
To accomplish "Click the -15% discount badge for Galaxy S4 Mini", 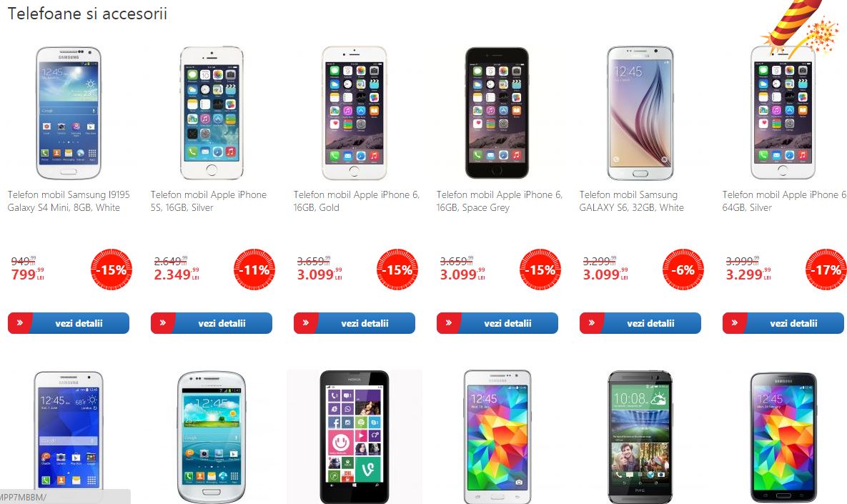I will click(x=112, y=269).
